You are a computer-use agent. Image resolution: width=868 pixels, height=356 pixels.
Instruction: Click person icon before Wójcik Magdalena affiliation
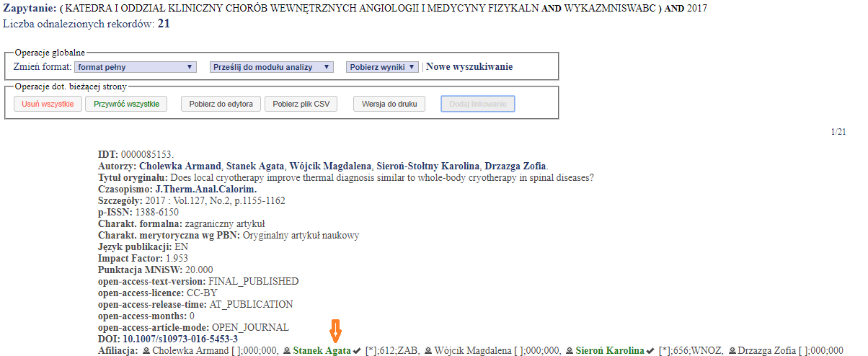point(428,351)
